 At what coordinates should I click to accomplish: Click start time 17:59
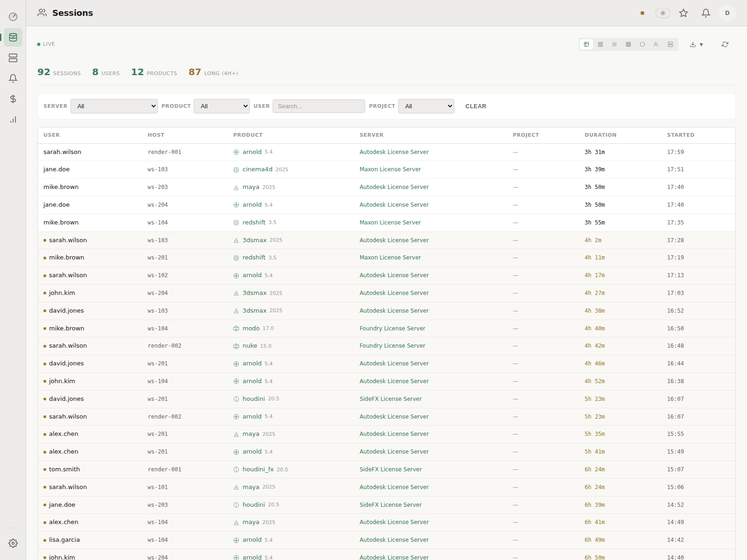coord(675,152)
